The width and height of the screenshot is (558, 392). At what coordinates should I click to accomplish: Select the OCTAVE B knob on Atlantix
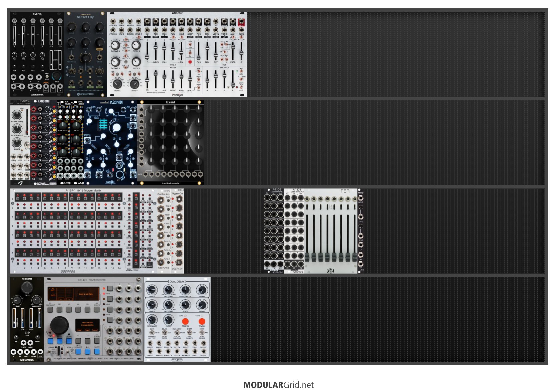pos(115,62)
